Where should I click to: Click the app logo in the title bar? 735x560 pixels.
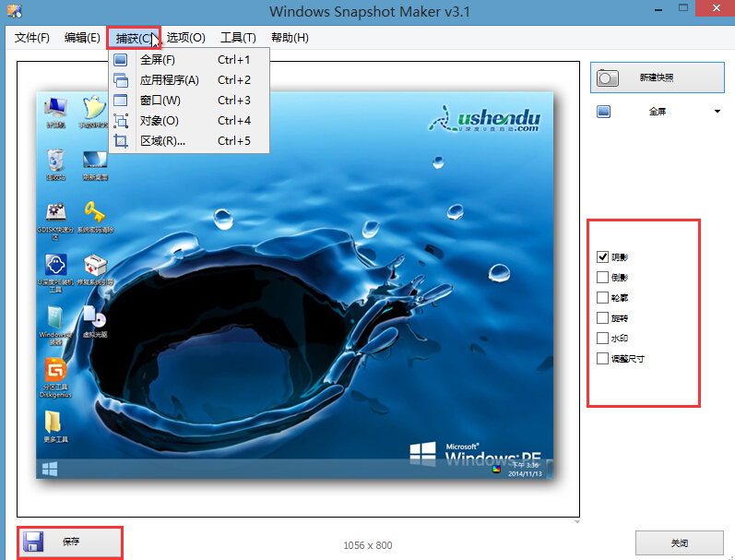[14, 10]
